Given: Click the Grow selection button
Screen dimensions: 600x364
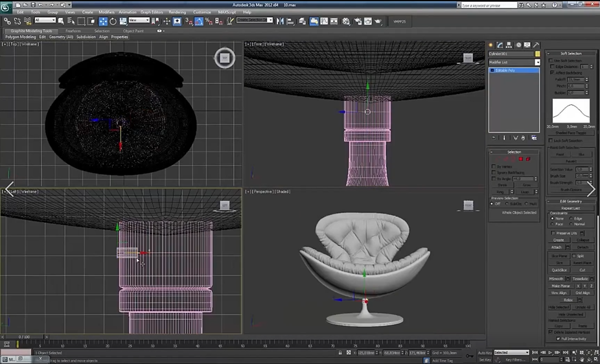Looking at the screenshot, I should [527, 185].
